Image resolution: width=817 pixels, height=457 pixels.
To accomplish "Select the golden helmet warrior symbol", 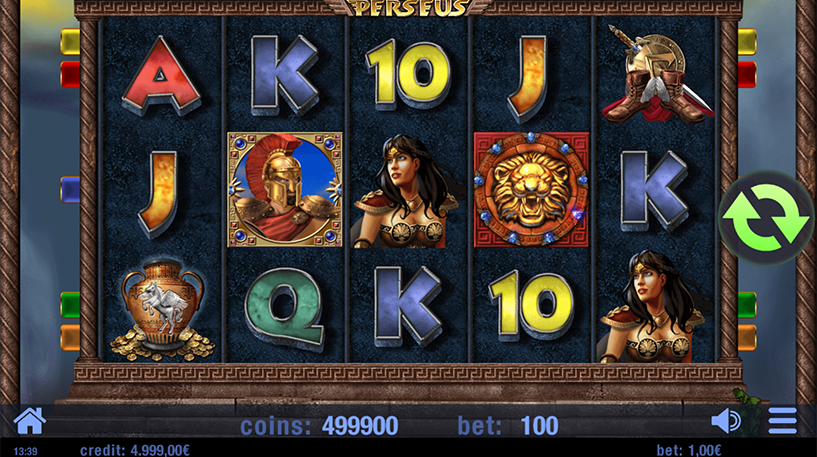I will click(x=285, y=190).
